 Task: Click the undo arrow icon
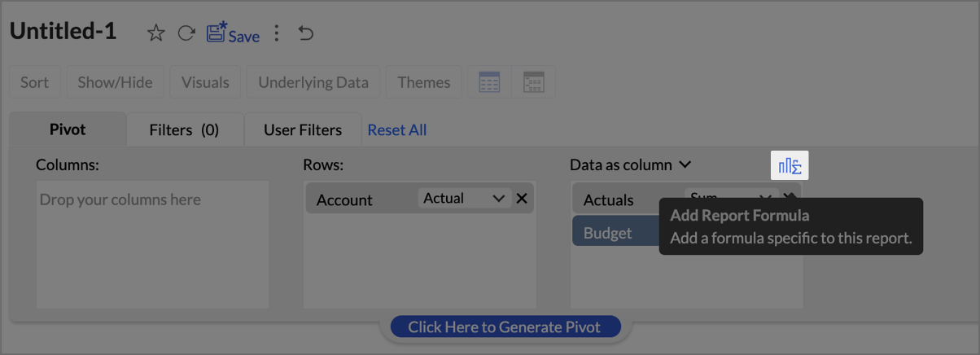tap(306, 33)
